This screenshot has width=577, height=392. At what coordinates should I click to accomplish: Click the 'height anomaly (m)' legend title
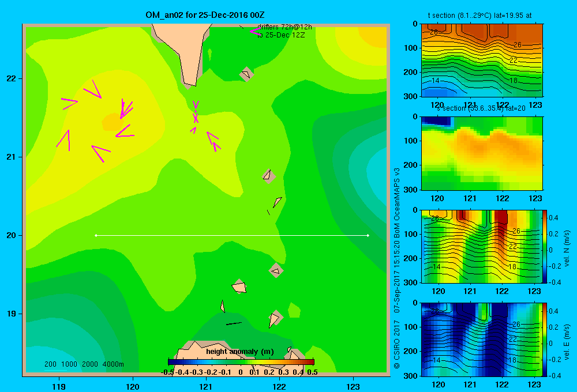click(240, 352)
